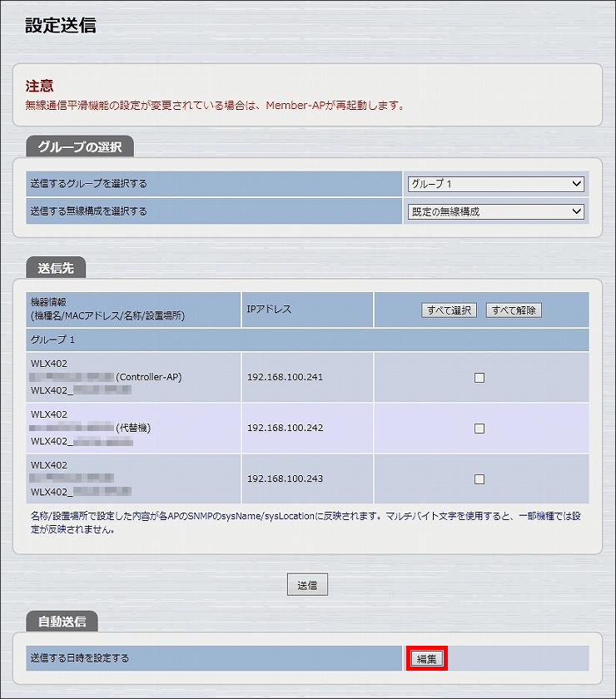This screenshot has height=699, width=616.
Task: Click the SNMP sysName/sysLocation note text
Action: coord(306,523)
